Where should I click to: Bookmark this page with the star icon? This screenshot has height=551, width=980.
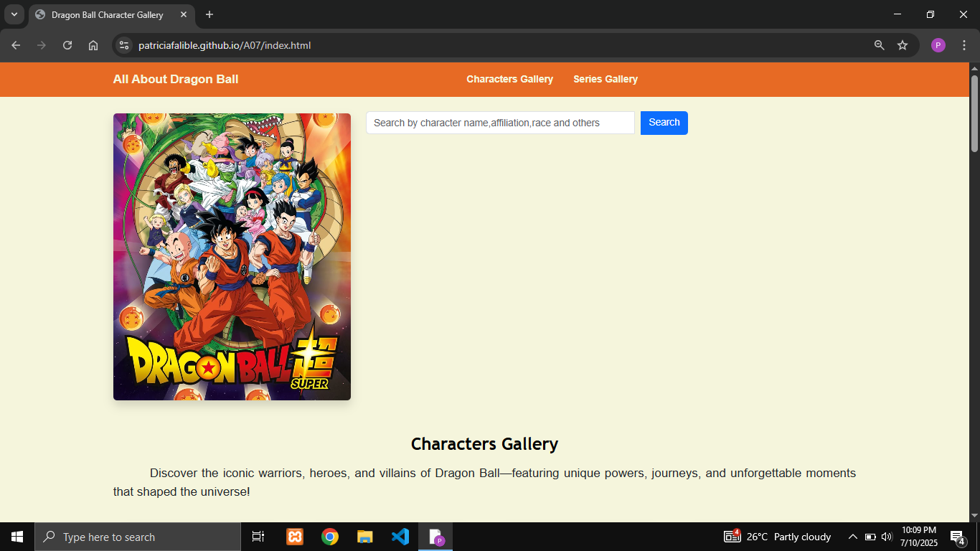point(903,45)
